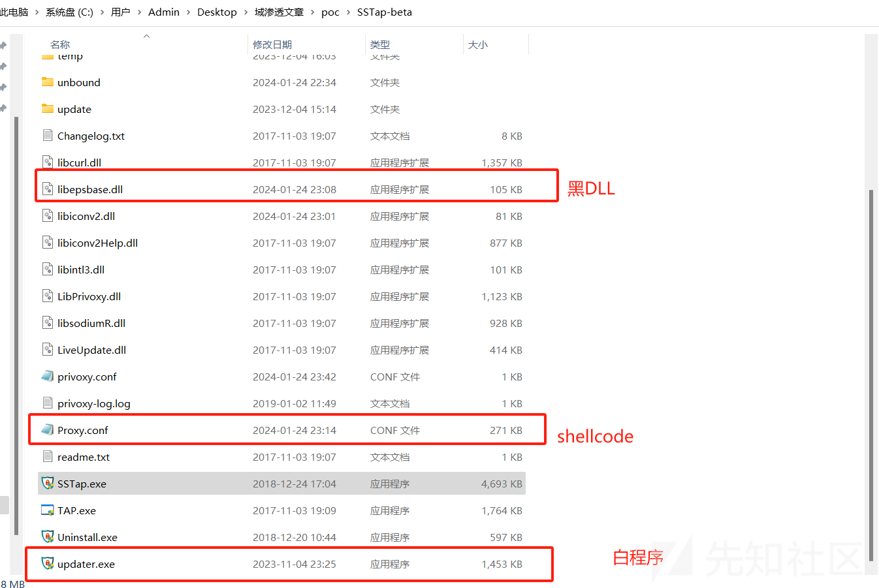Click libcurl.dll size 1,357 KB
879x588 pixels.
(502, 162)
